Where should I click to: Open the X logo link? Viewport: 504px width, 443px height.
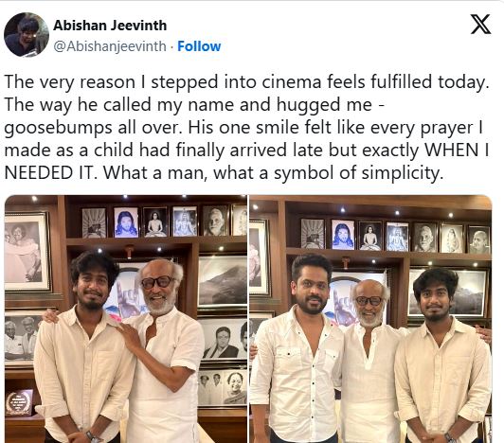pos(480,24)
